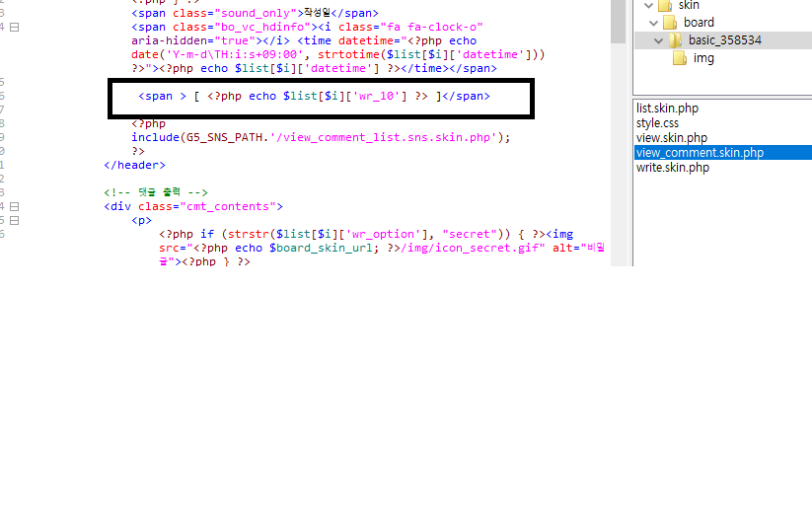This screenshot has height=513, width=812.
Task: Click the editor vertical scrollbar thumb
Action: (x=618, y=22)
